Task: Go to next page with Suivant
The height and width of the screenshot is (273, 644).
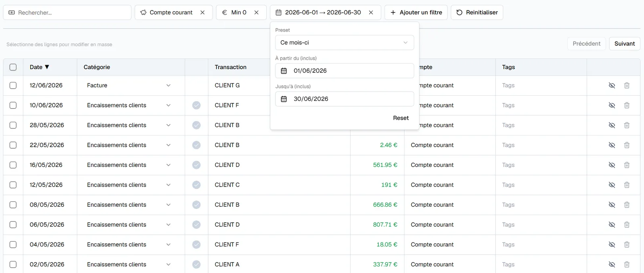Action: 625,44
